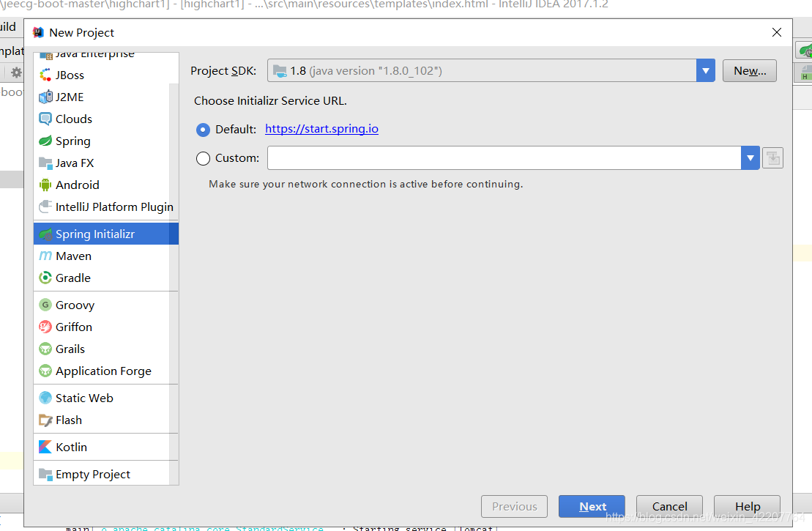Choose the Application Forge icon
The height and width of the screenshot is (531, 812).
(x=45, y=371)
